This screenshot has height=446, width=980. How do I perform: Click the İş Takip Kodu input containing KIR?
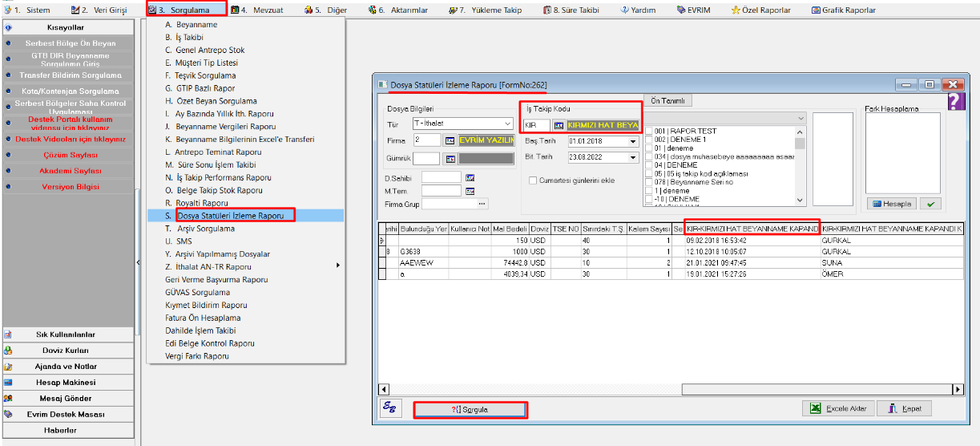point(536,125)
